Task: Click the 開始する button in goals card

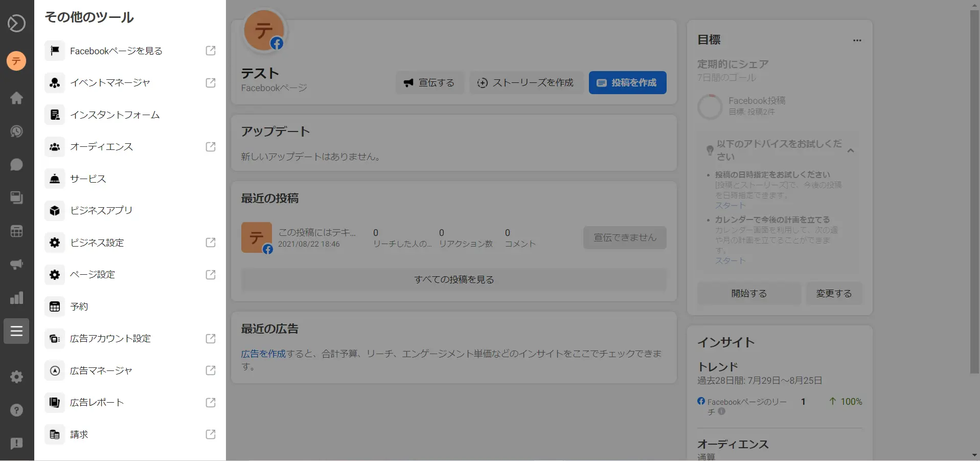Action: point(749,293)
